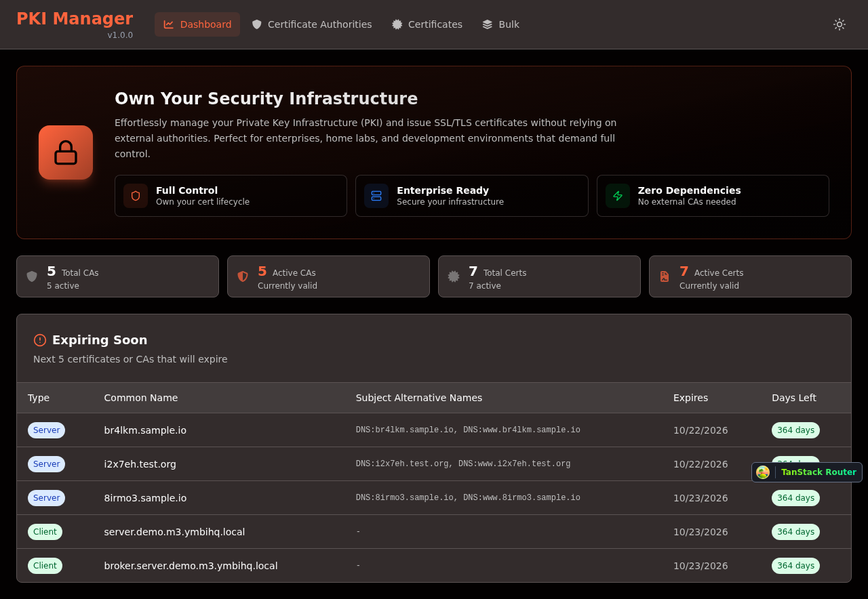The image size is (868, 599).
Task: Click expiry date in br4lkm.sample.io row
Action: (x=701, y=430)
